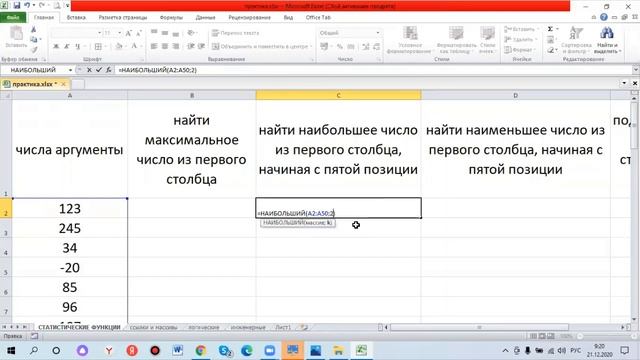Click the Paste (Вставить) clipboard icon
The image size is (640, 360).
16,38
